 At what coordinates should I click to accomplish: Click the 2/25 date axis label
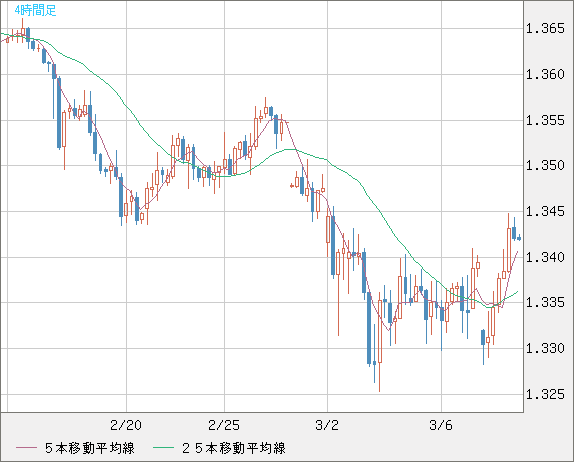click(x=224, y=425)
